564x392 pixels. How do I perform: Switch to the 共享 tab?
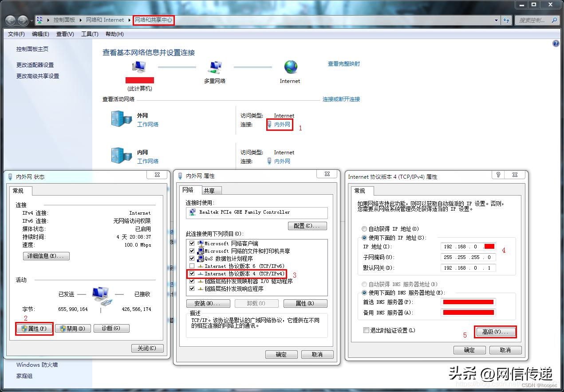[209, 190]
